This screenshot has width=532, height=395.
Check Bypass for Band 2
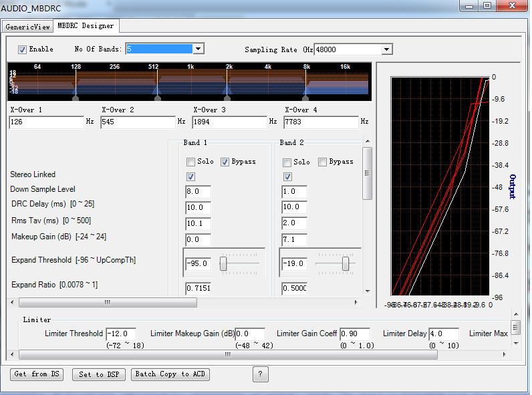pos(322,162)
